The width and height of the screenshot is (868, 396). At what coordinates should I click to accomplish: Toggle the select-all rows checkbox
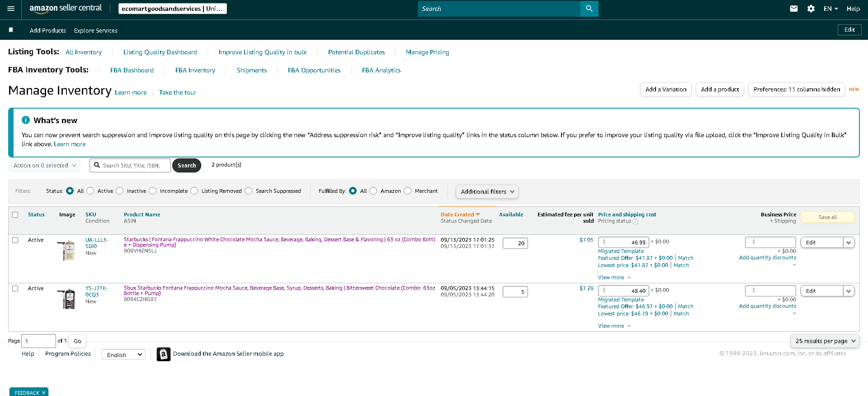coord(15,215)
